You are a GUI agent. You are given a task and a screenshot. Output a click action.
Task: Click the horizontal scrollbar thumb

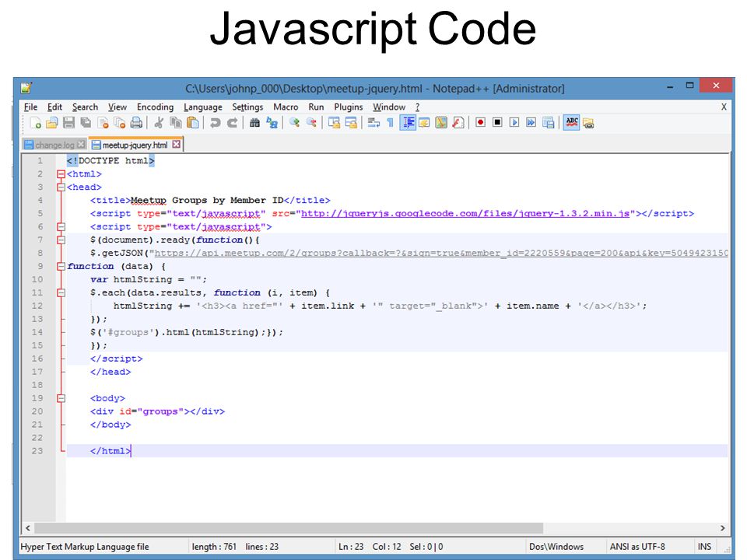[x=289, y=528]
